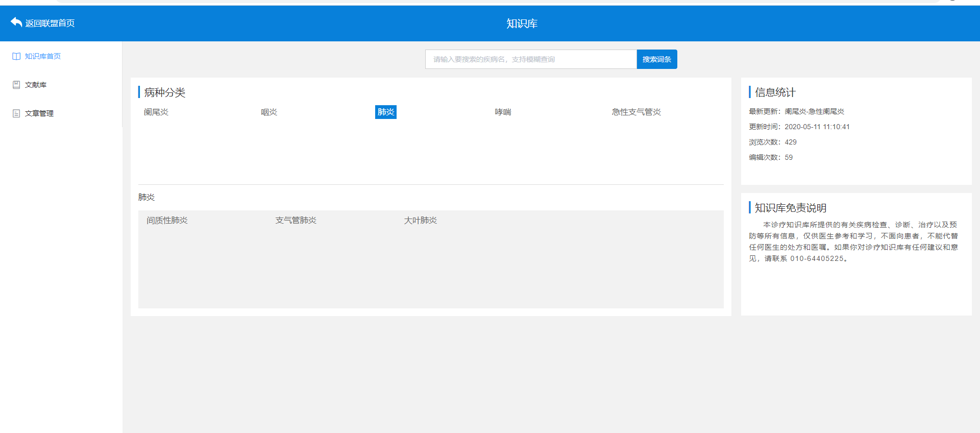Go to 文章管理 in sidebar
This screenshot has height=433, width=980.
39,113
